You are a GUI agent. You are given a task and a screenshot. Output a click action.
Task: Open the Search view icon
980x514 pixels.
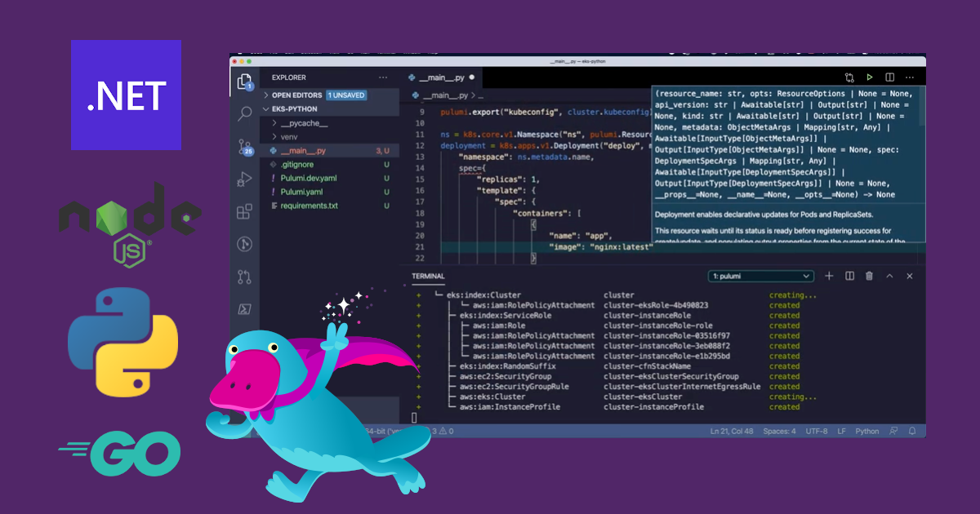244,113
